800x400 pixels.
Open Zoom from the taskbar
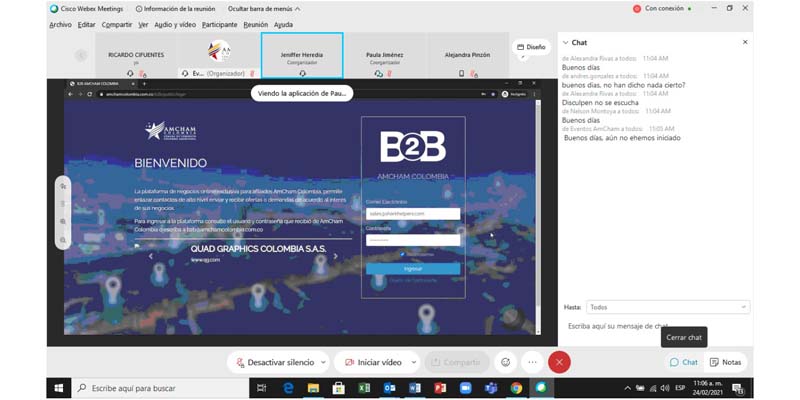tap(465, 388)
